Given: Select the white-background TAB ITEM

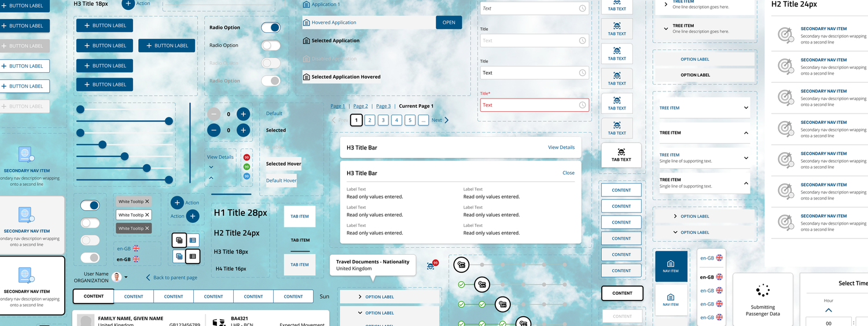Looking at the screenshot, I should [x=300, y=216].
